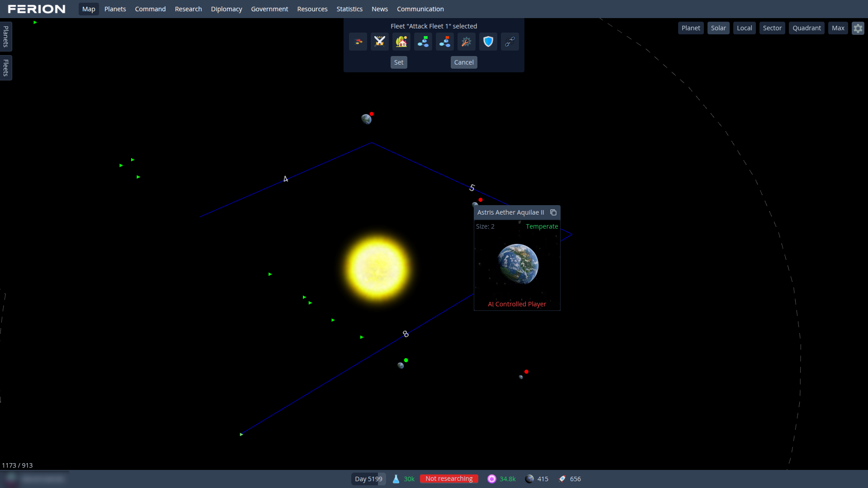Click the wrench and gear icon

tap(466, 42)
